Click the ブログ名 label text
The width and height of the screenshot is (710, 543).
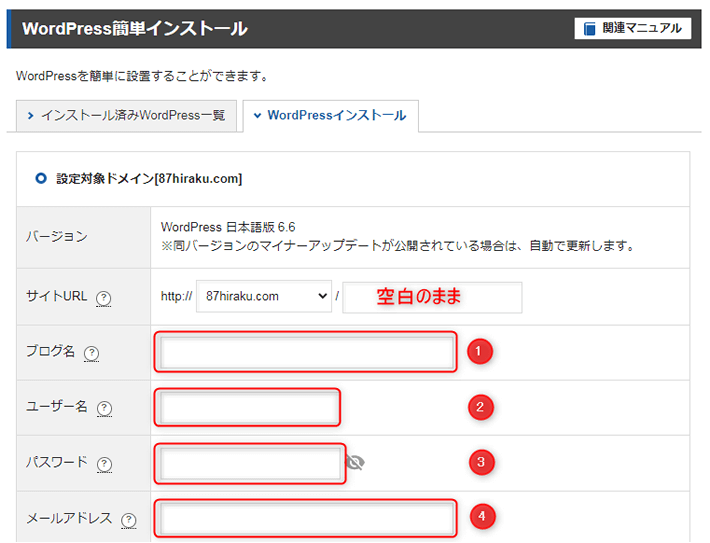[x=50, y=351]
